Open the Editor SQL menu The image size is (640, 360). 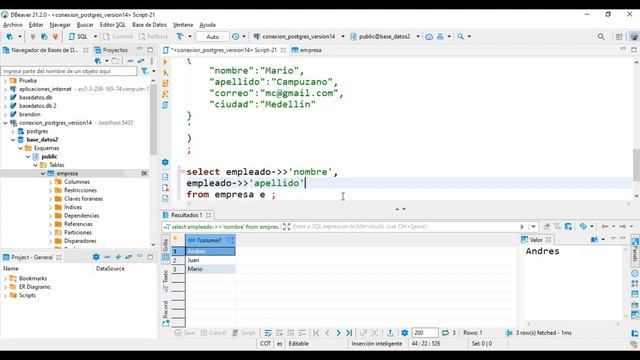pos(113,25)
